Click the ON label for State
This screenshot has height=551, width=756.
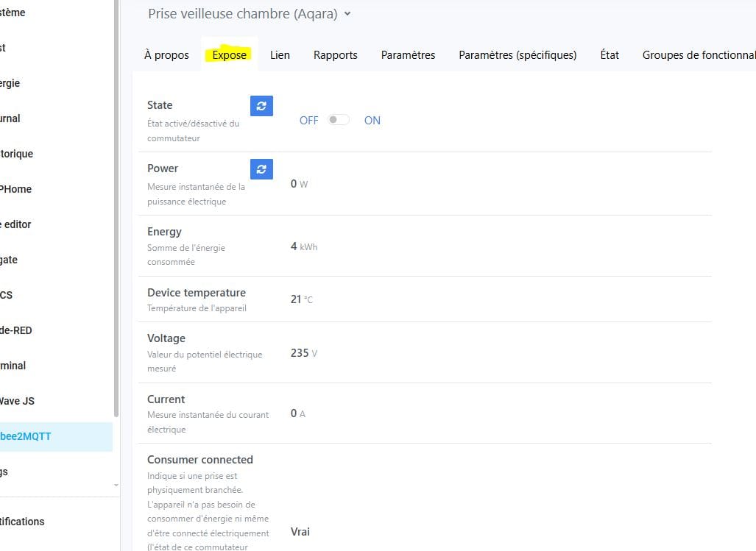point(372,121)
